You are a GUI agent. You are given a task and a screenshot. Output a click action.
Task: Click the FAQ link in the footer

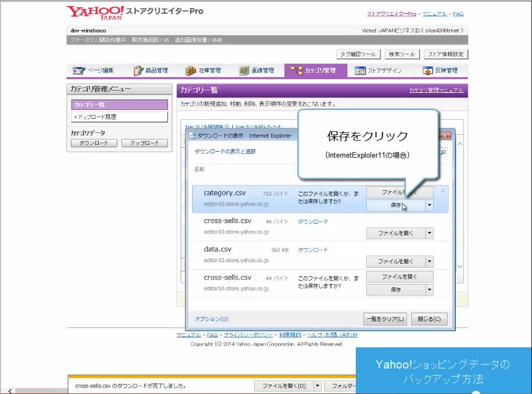click(212, 335)
